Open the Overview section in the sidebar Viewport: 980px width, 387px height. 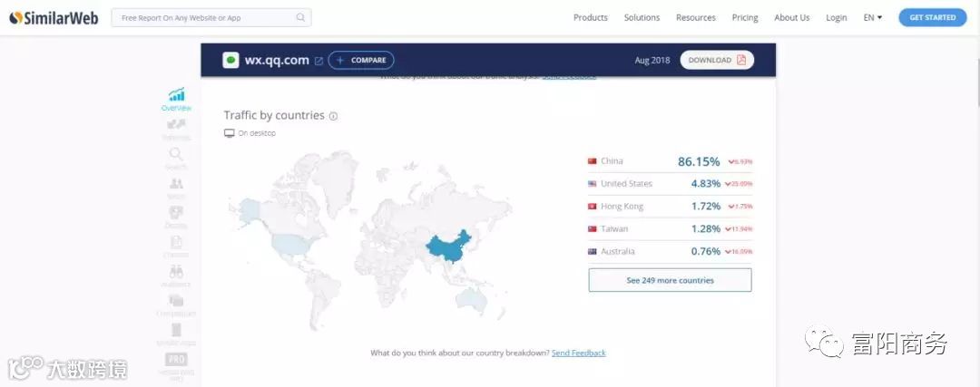176,100
